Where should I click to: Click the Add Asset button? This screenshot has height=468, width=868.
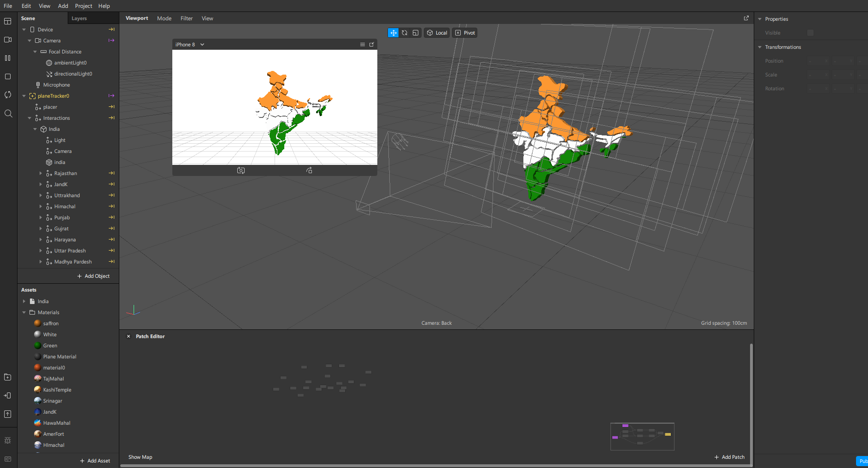coord(95,461)
